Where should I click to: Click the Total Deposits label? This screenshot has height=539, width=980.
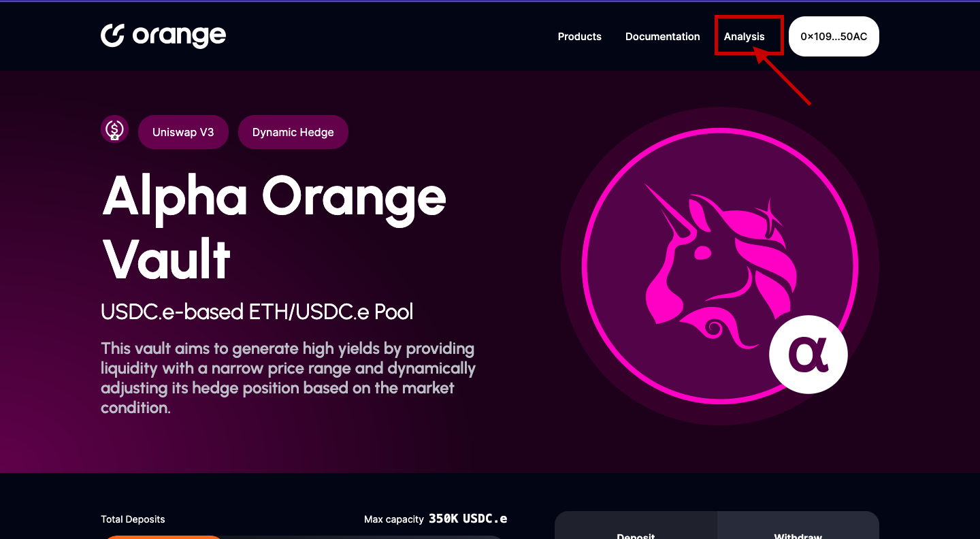click(x=133, y=519)
